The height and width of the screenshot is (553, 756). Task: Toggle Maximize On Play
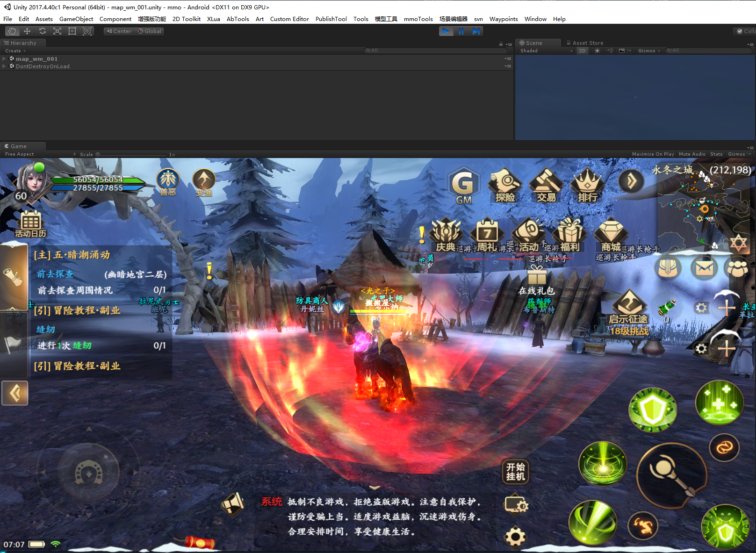(653, 154)
